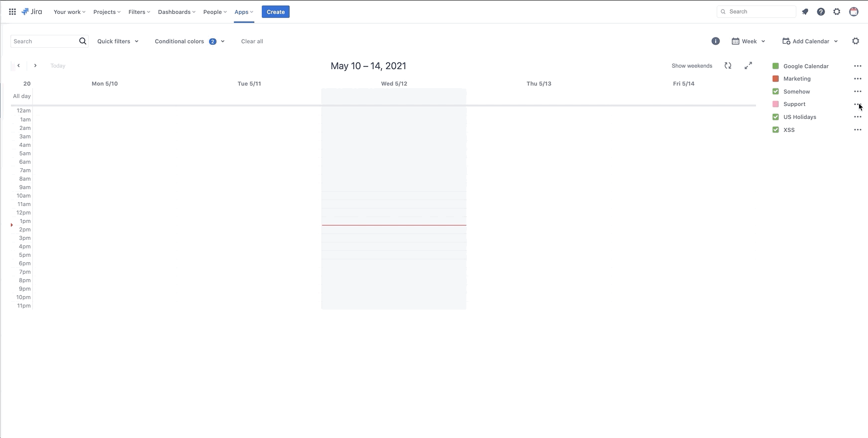Click the blue Create button
The image size is (868, 438).
[x=275, y=12]
